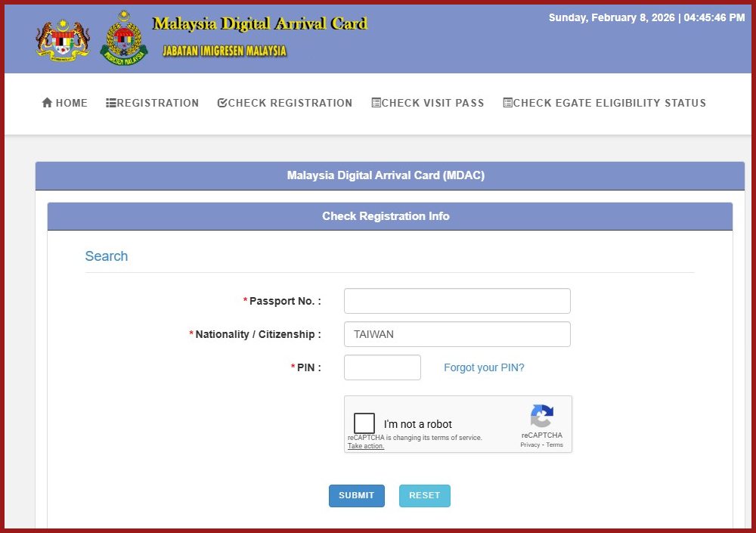The width and height of the screenshot is (756, 533).
Task: Click the Registration list icon
Action: pos(110,103)
